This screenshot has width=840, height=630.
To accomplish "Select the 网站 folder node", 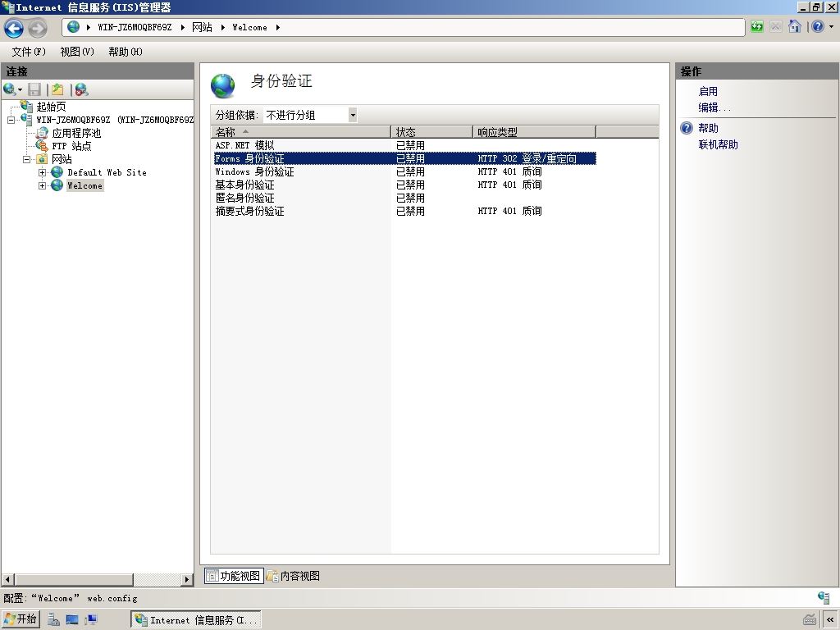I will [62, 159].
